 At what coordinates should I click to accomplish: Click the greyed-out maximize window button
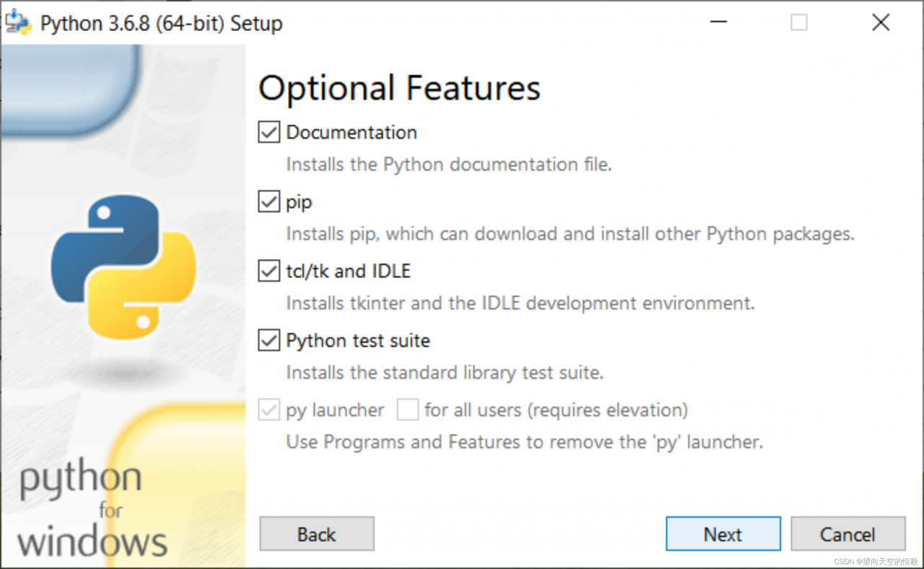798,22
